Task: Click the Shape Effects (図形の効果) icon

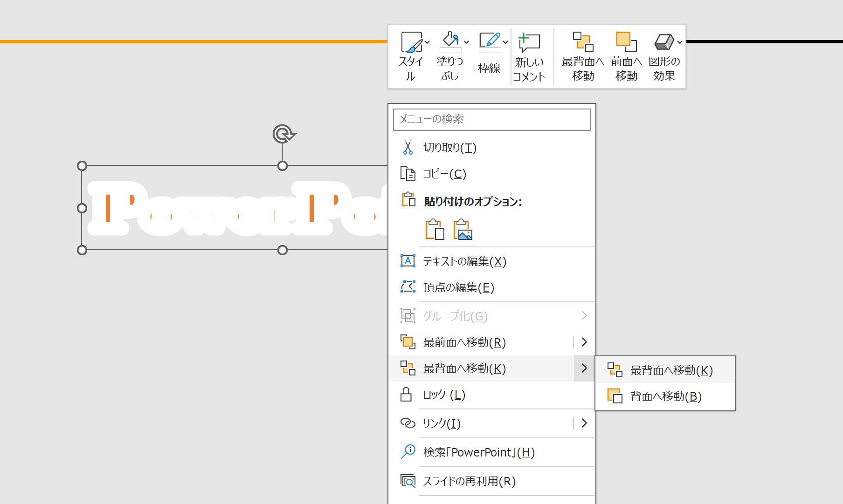Action: click(663, 43)
